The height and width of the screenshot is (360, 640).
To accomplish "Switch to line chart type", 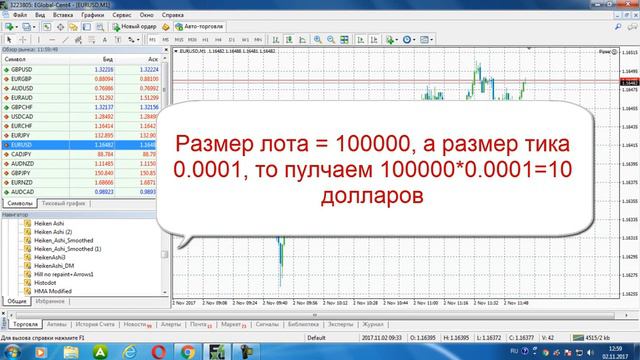I will (x=302, y=40).
